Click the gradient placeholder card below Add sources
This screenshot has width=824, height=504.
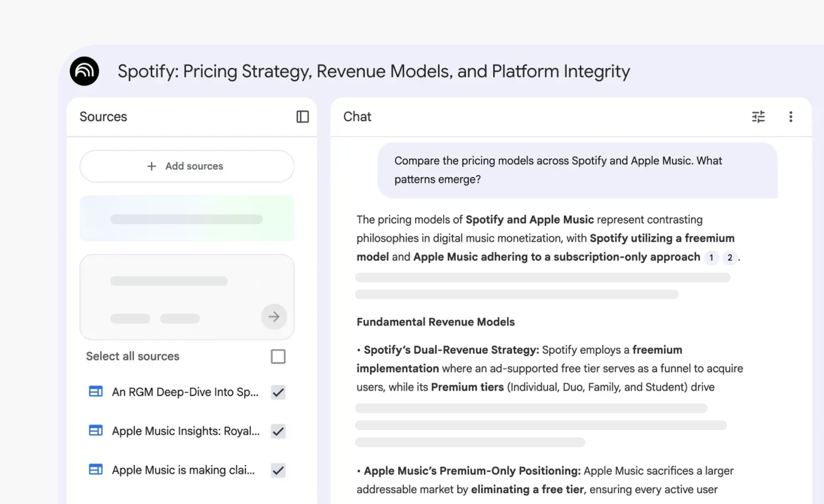pos(187,219)
